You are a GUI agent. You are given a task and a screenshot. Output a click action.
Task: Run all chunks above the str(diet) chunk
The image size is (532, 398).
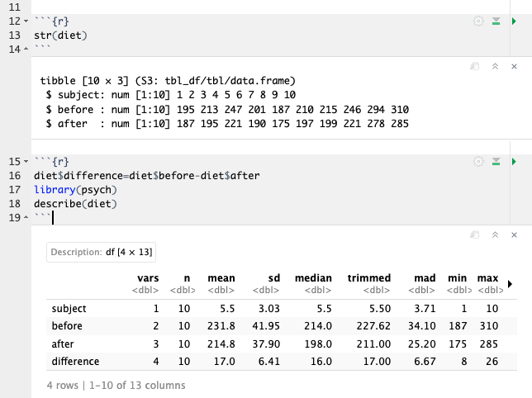pos(496,21)
